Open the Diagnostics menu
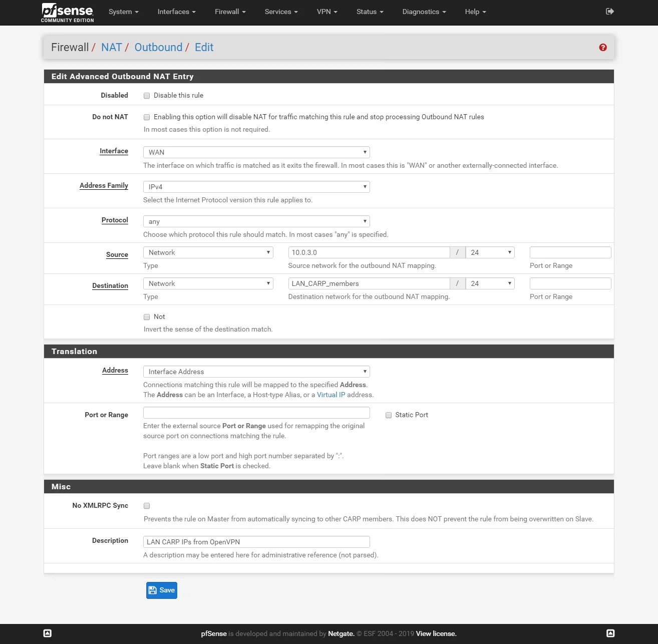 423,12
